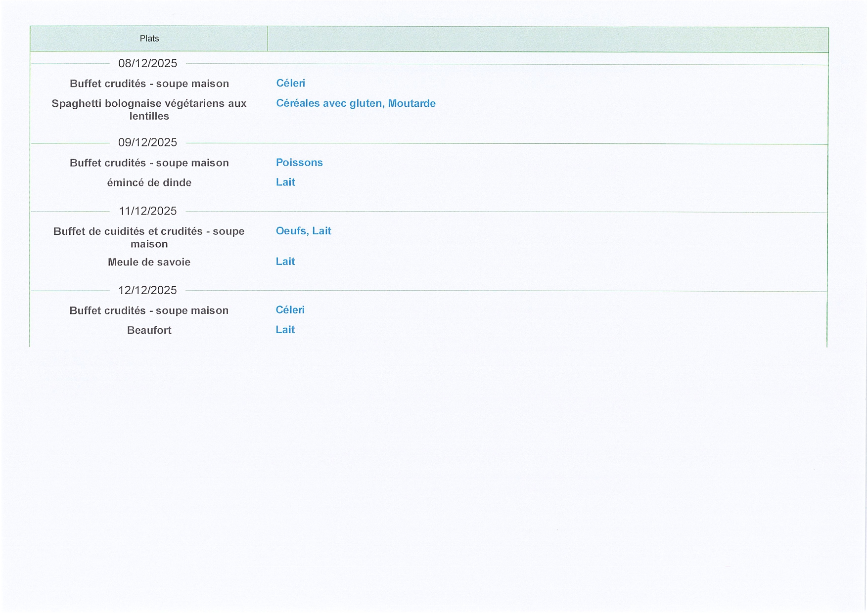868x613 pixels.
Task: Click the 09/12/2025 date separator
Action: coord(147,142)
